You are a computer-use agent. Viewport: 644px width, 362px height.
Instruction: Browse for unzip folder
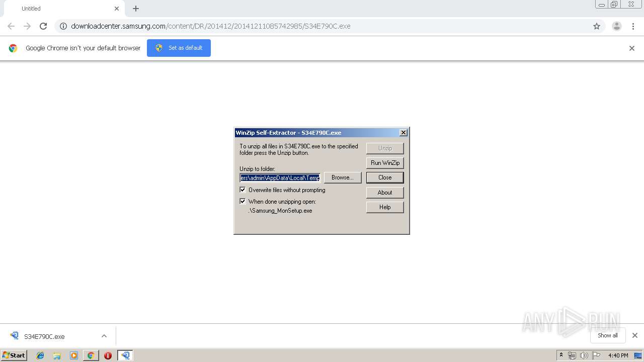343,177
